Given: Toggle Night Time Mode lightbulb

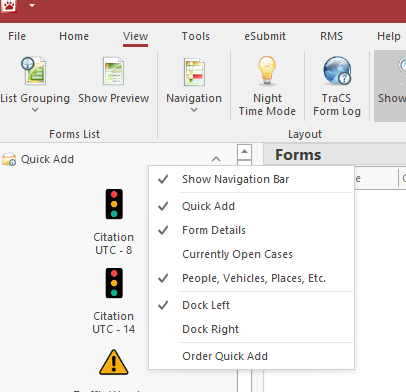Looking at the screenshot, I should (267, 71).
